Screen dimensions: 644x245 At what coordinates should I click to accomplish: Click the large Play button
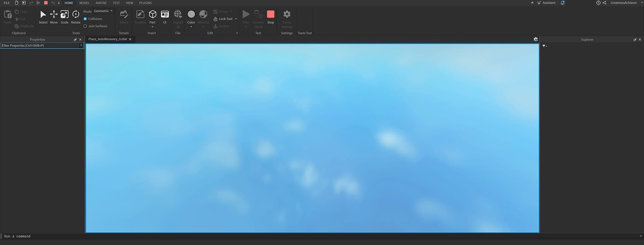(x=246, y=17)
